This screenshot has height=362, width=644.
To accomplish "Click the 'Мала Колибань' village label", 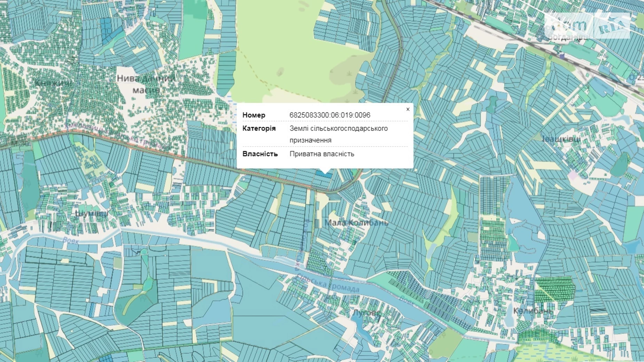I will (x=356, y=223).
